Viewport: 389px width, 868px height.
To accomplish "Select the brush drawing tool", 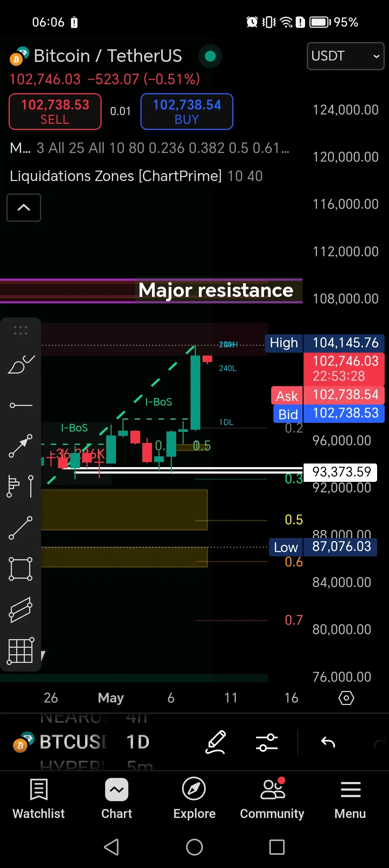I will (x=21, y=365).
